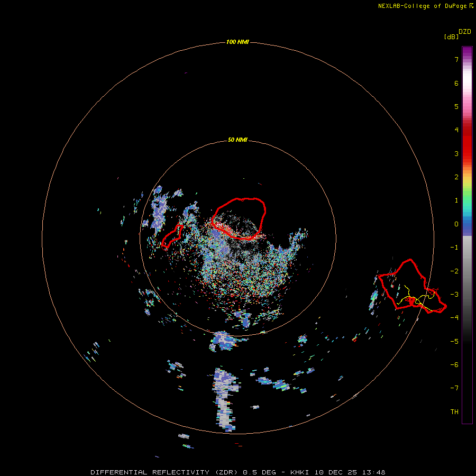Screen dimensions: 476x476
Task: Click the 4 value on the color scale
Action: pos(456,130)
